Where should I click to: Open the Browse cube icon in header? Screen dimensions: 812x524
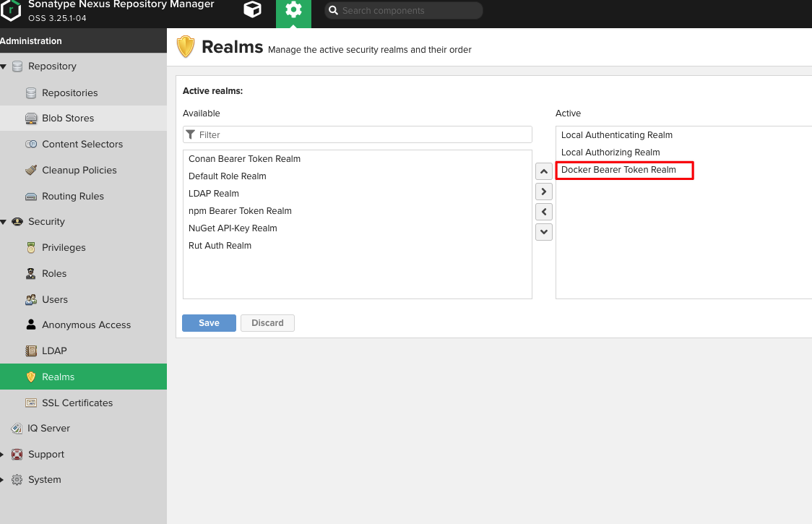(x=252, y=10)
